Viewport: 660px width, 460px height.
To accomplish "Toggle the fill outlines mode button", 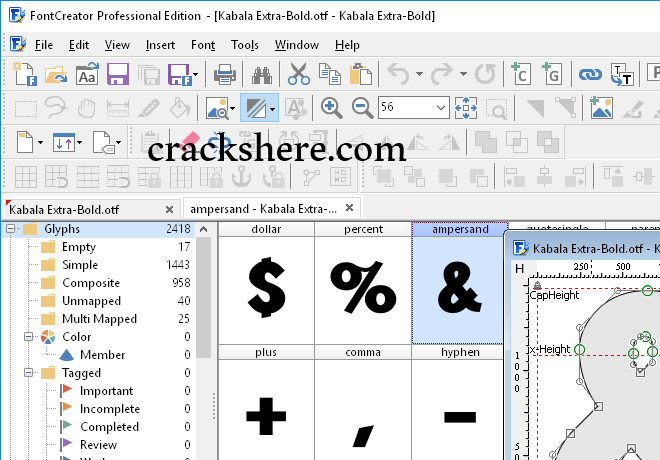I will point(255,108).
